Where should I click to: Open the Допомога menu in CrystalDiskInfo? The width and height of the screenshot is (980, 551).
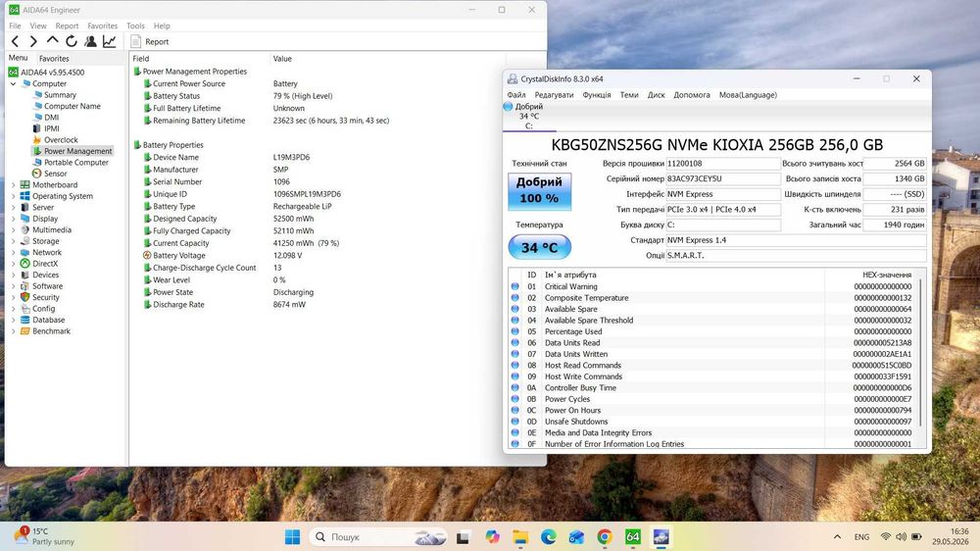pyautogui.click(x=692, y=95)
